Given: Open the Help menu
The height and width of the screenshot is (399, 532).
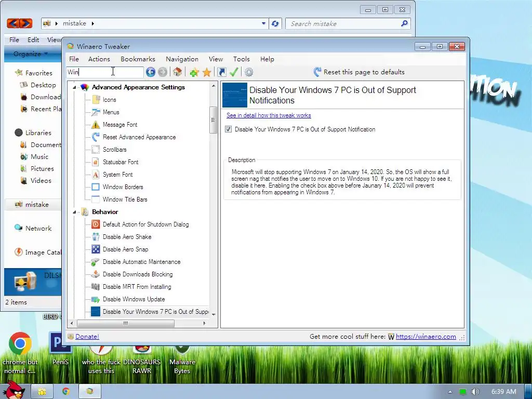Looking at the screenshot, I should pyautogui.click(x=267, y=59).
